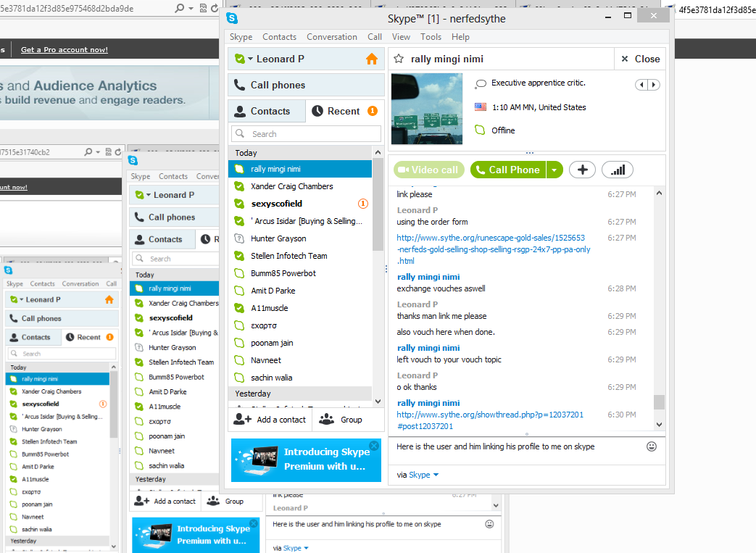Click the scroll up arrow of chat history
The image size is (756, 553).
coord(659,193)
